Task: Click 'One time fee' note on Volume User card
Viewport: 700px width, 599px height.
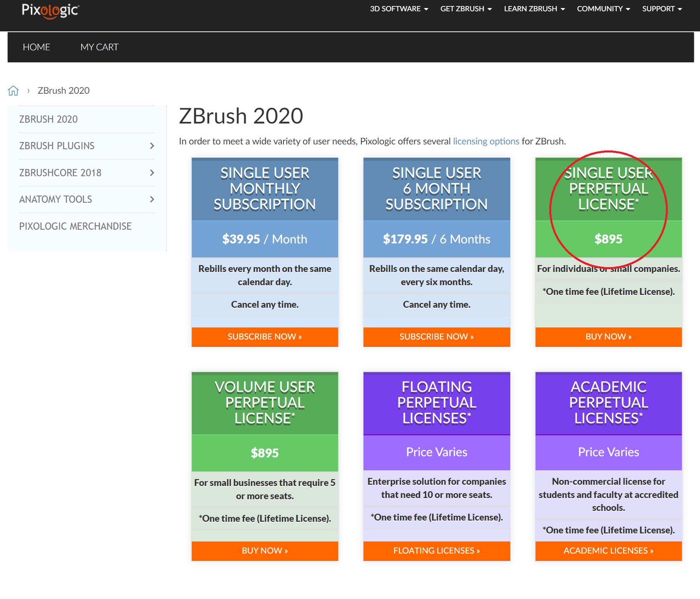Action: pyautogui.click(x=265, y=519)
